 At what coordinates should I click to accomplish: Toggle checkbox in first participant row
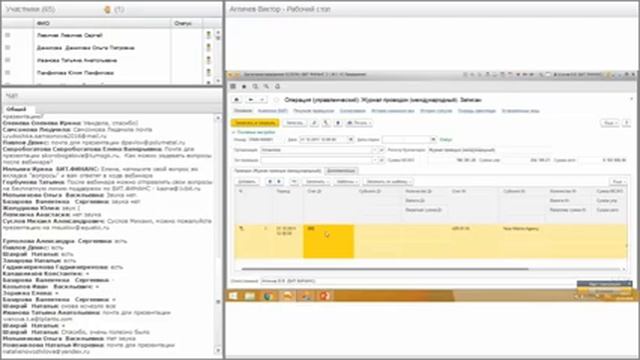click(7, 35)
